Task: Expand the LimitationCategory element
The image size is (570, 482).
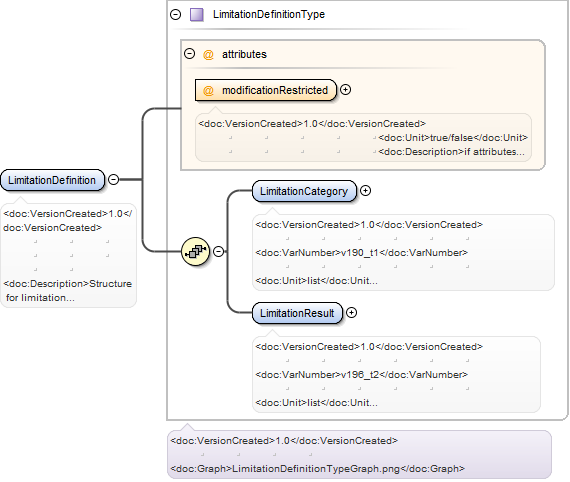Action: pos(365,190)
